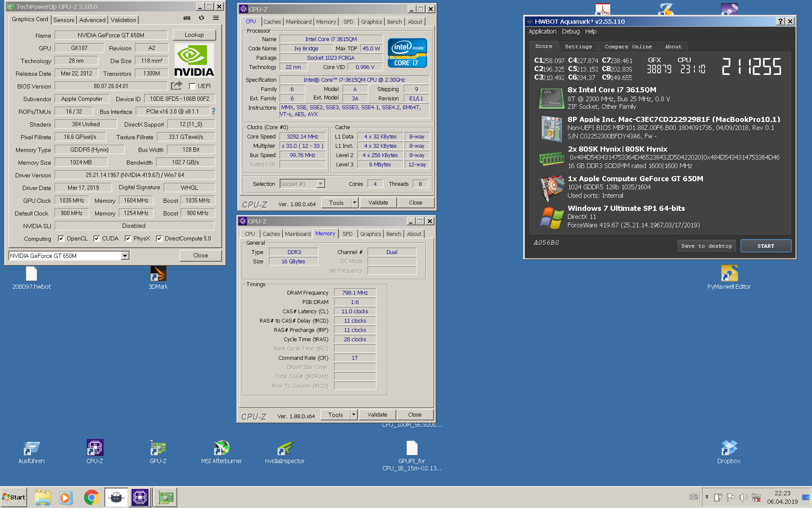Open the 208097.hwbot file icon

[31, 277]
